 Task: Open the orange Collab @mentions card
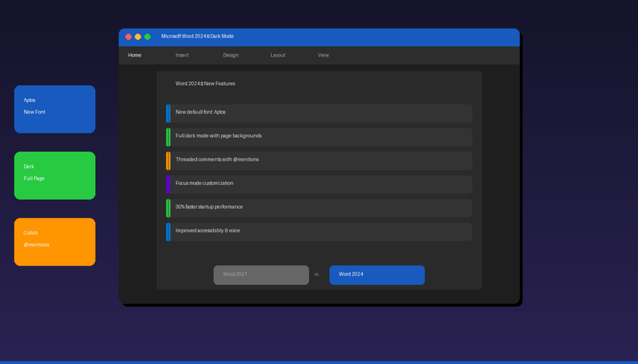pos(54,241)
